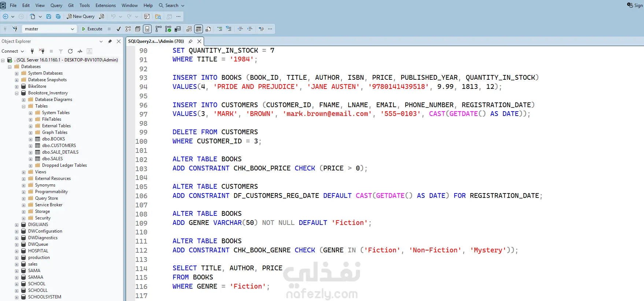This screenshot has width=644, height=301.
Task: Select the DWConfiguration database
Action: [45, 231]
